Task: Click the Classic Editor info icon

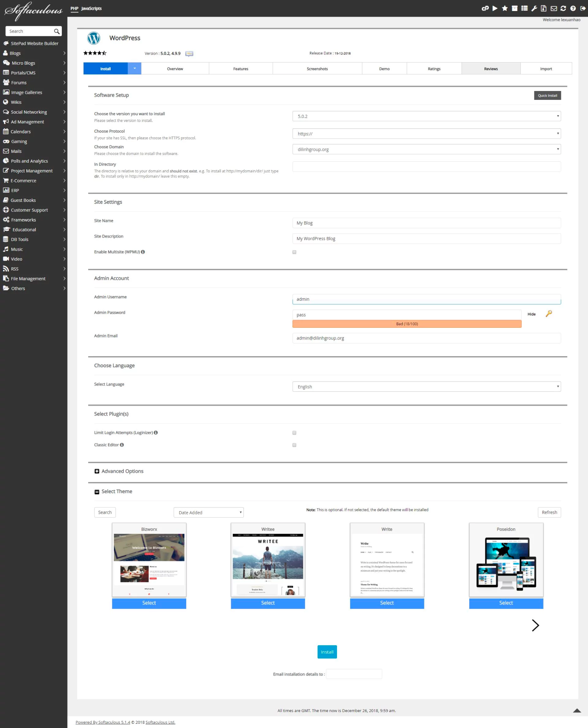Action: pyautogui.click(x=122, y=445)
